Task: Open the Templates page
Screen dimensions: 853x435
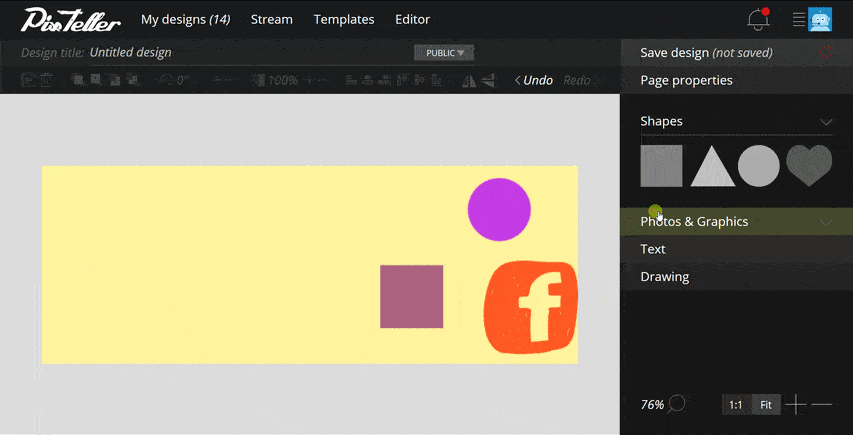Action: pyautogui.click(x=344, y=20)
